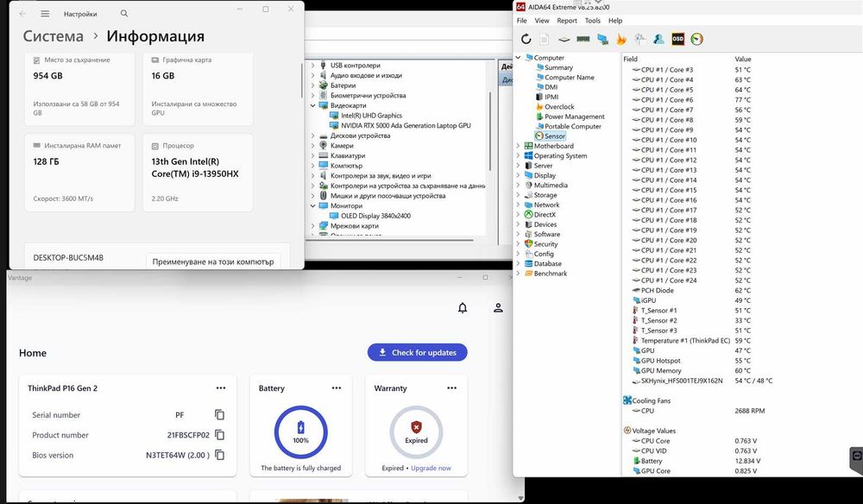Select NVIDIA RTX 5000 Ada Generation Laptop GPU
863x504 pixels.
406,125
